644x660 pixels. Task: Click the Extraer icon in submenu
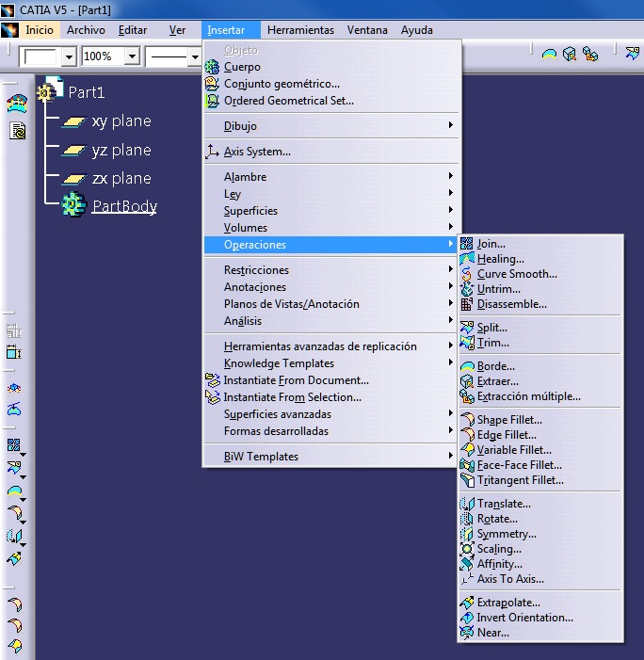coord(466,381)
